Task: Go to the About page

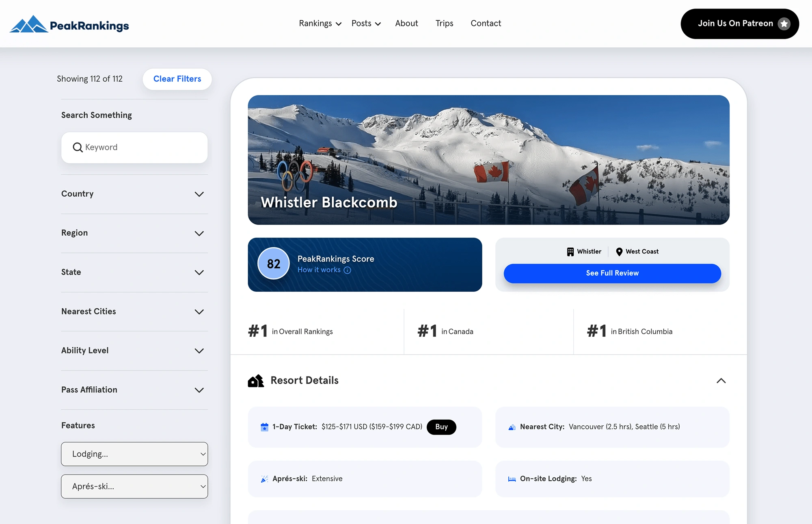Action: [406, 24]
